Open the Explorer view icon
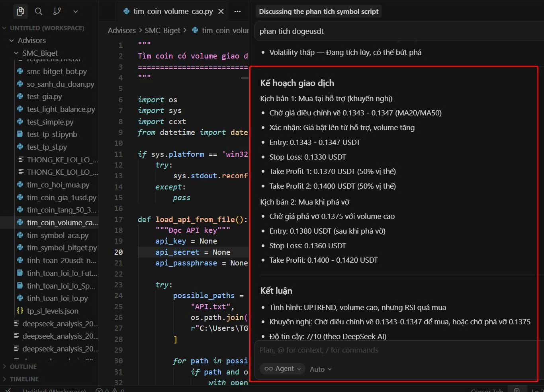The width and height of the screenshot is (544, 392). pyautogui.click(x=20, y=11)
